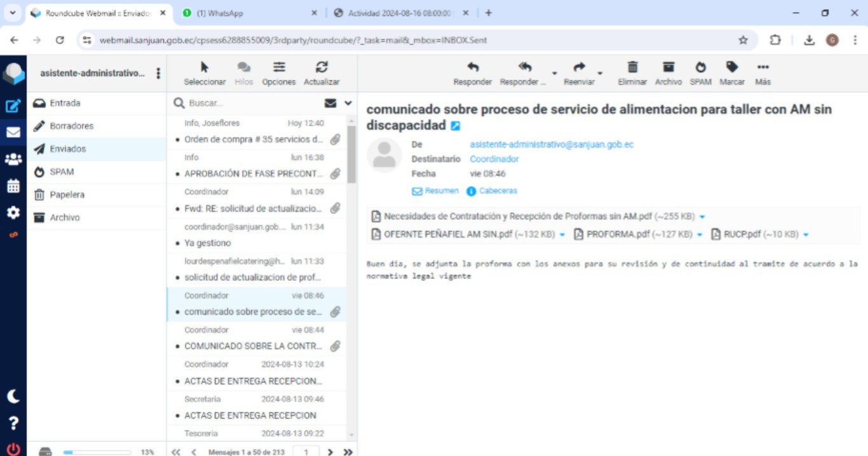Toggle dark mode moon icon

click(x=13, y=396)
